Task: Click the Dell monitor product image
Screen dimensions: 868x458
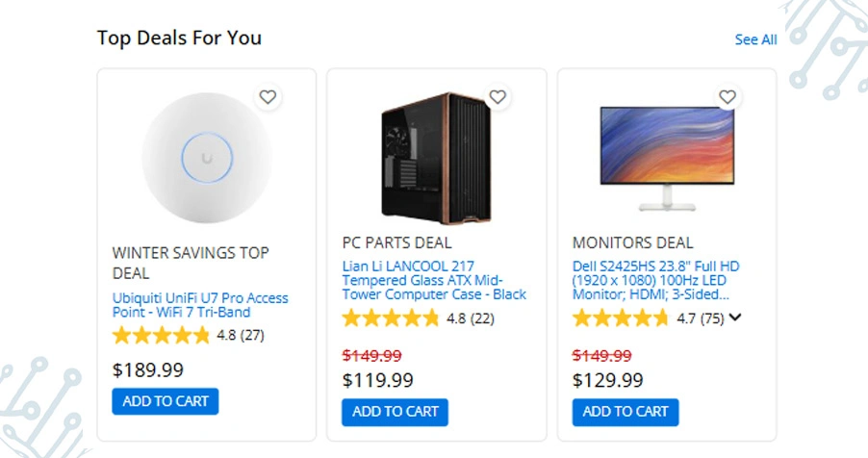Action: coord(667,159)
